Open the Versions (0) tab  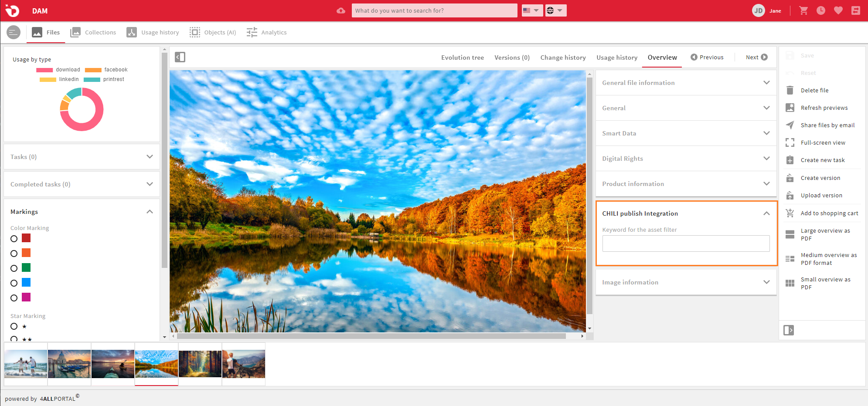[512, 58]
